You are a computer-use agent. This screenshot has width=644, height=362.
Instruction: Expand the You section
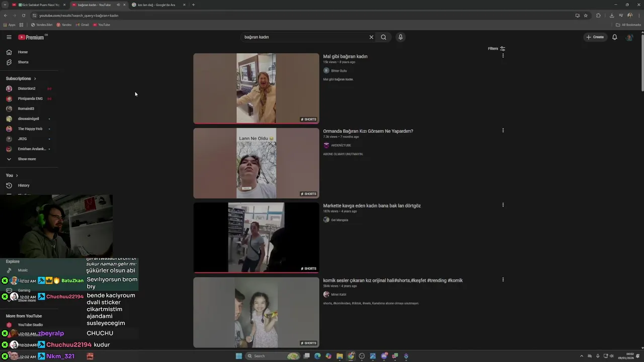coord(12,175)
